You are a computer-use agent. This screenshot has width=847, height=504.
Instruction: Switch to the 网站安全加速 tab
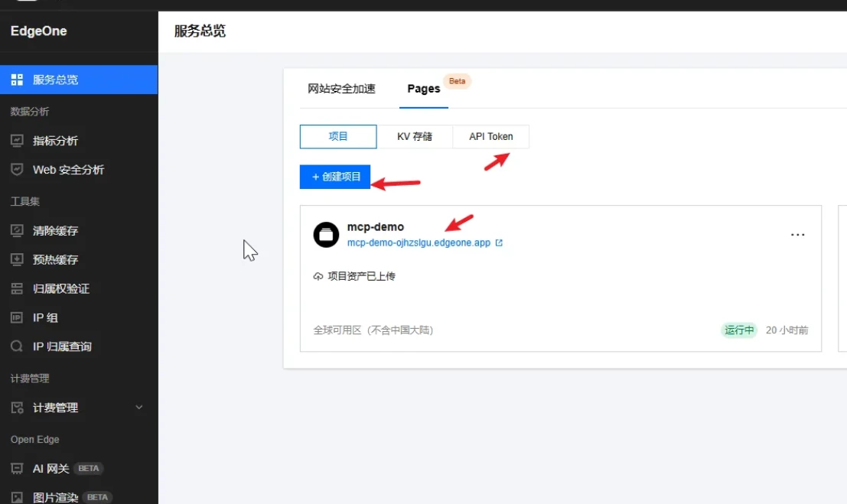pos(341,89)
